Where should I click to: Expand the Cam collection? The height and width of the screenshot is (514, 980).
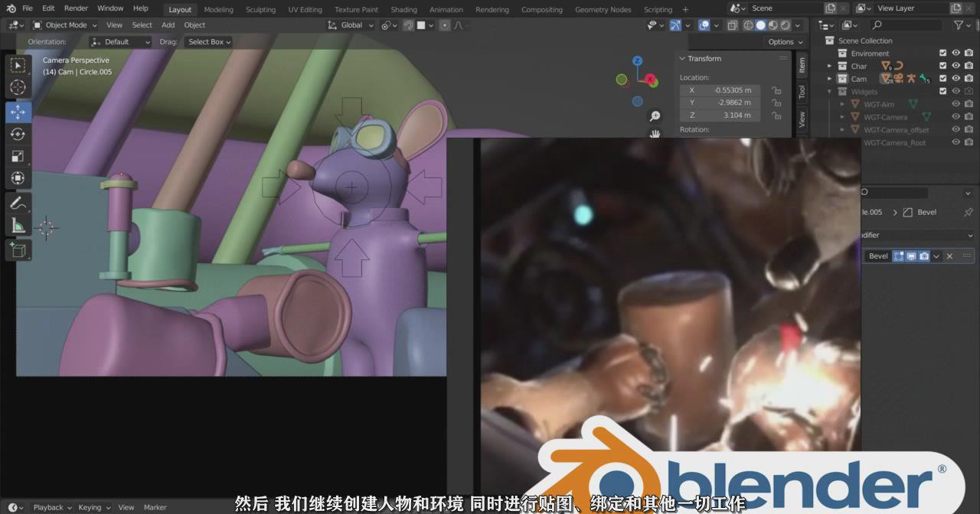click(829, 78)
